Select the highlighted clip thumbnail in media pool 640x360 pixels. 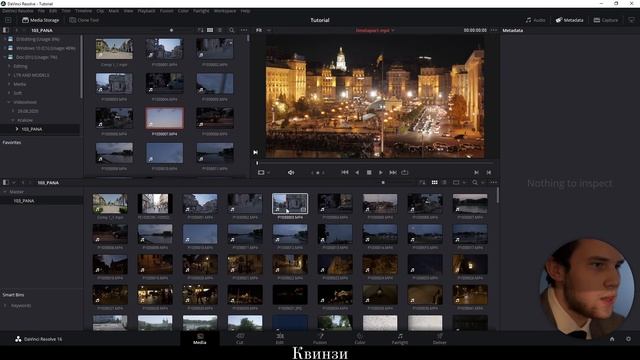pyautogui.click(x=290, y=203)
